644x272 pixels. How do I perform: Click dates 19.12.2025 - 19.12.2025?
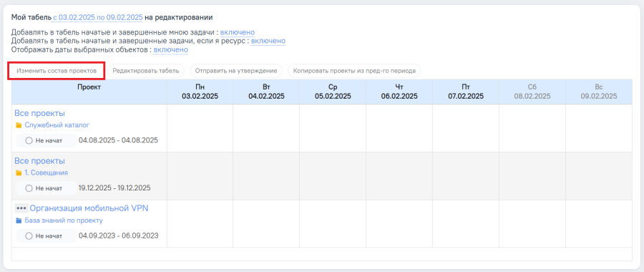point(114,188)
